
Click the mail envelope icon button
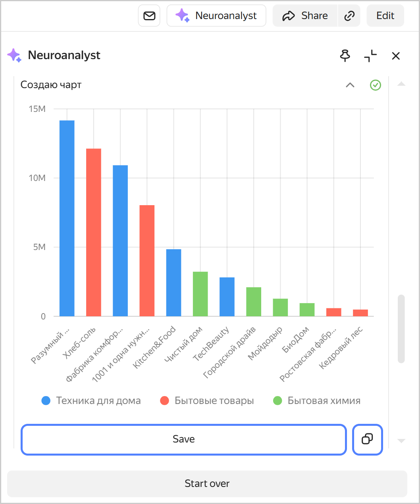149,16
